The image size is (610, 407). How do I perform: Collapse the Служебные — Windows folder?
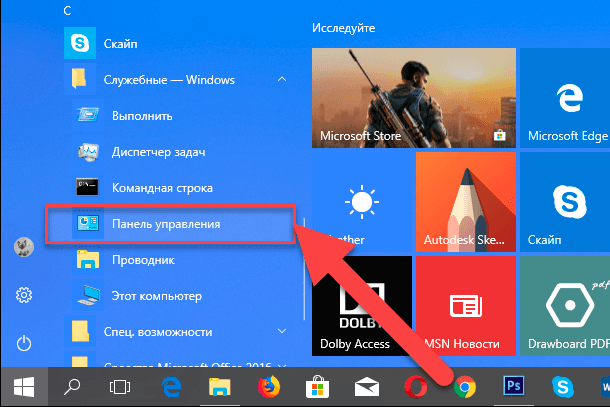tap(282, 80)
